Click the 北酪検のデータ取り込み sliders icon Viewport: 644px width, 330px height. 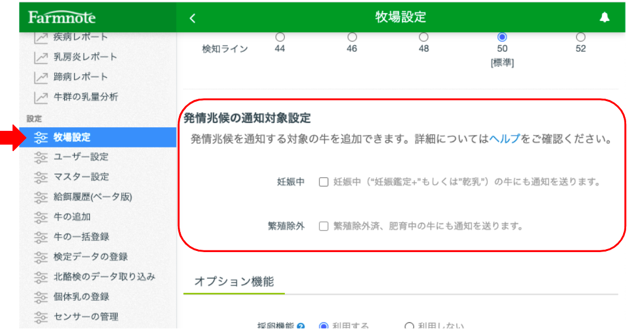click(40, 277)
